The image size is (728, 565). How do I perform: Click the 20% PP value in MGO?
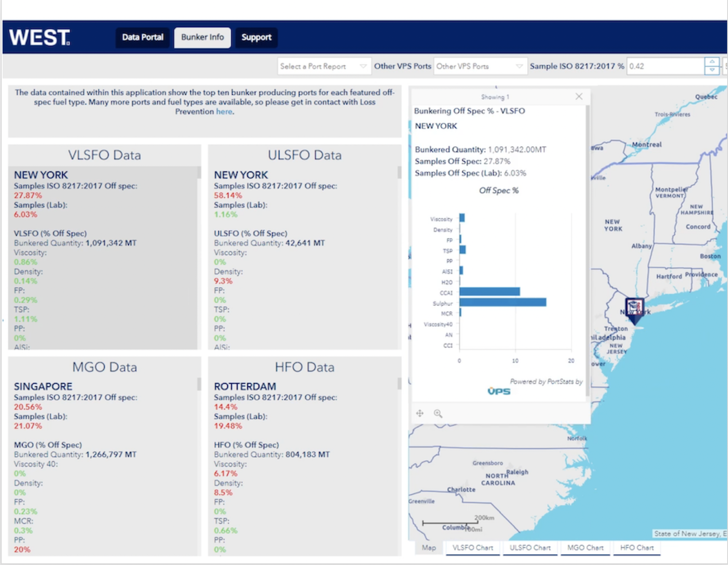22,549
